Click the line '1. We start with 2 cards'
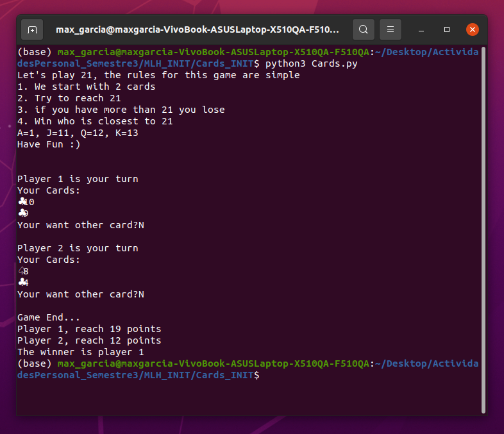The height and width of the screenshot is (434, 504). point(87,87)
